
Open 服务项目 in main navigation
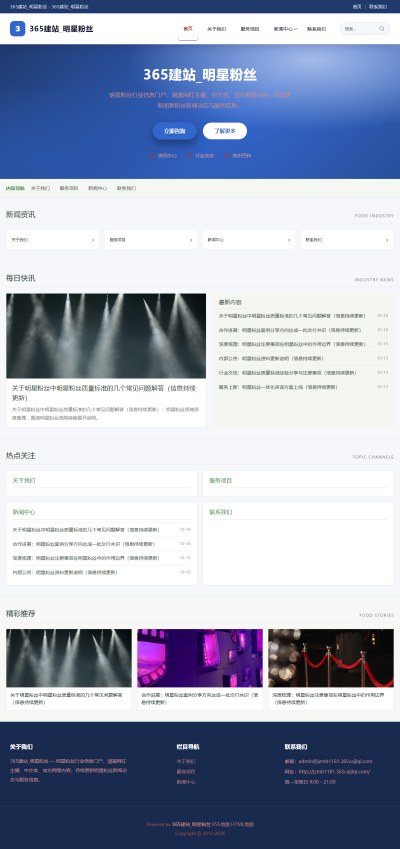pos(250,29)
